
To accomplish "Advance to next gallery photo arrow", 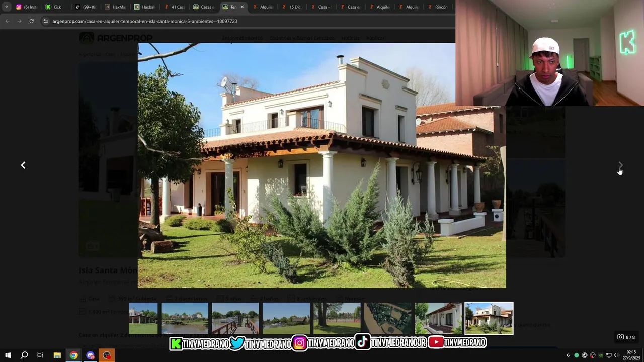I will (621, 165).
